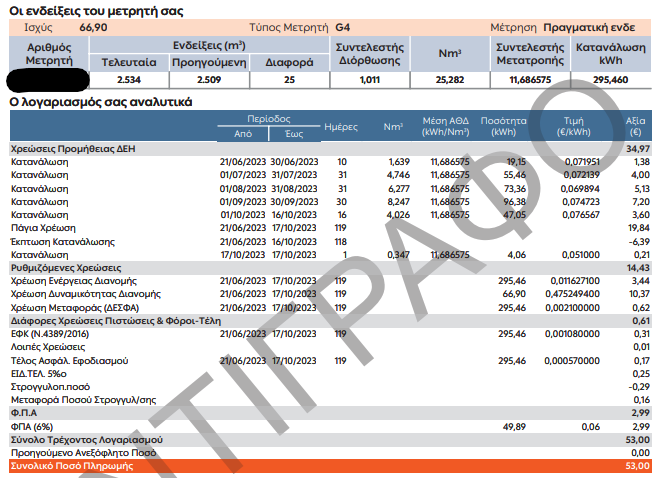The width and height of the screenshot is (661, 478).
Task: Select the price 0,069894
Action: (580, 188)
